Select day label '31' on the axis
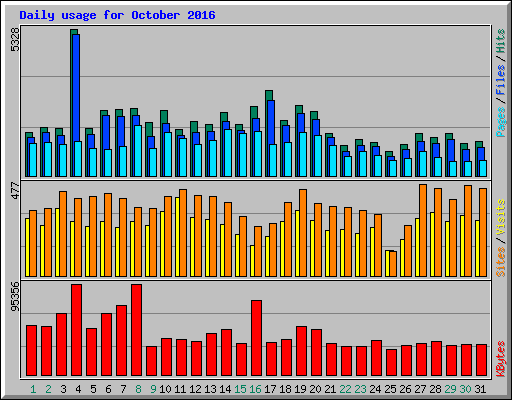Screen dimensions: 512x400 pos(480,389)
